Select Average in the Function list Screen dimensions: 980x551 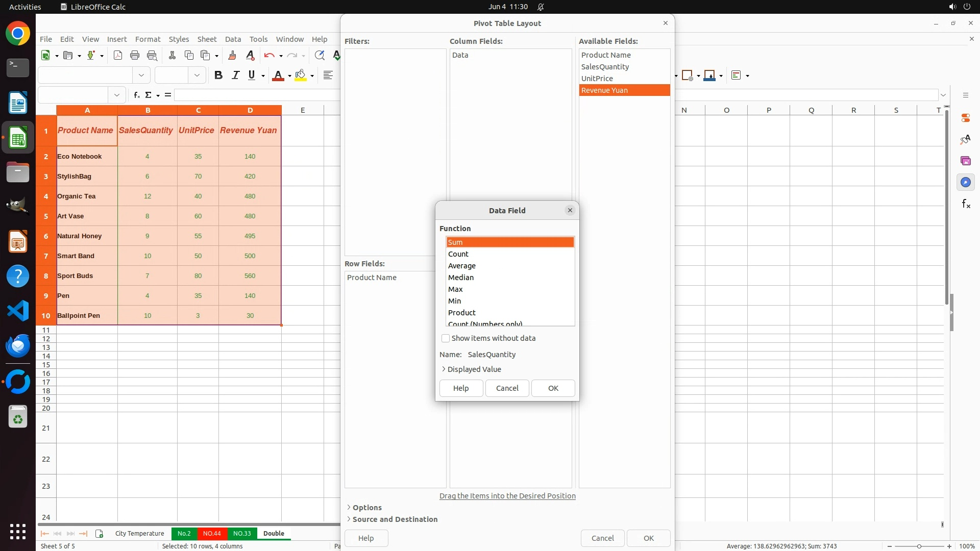coord(462,266)
